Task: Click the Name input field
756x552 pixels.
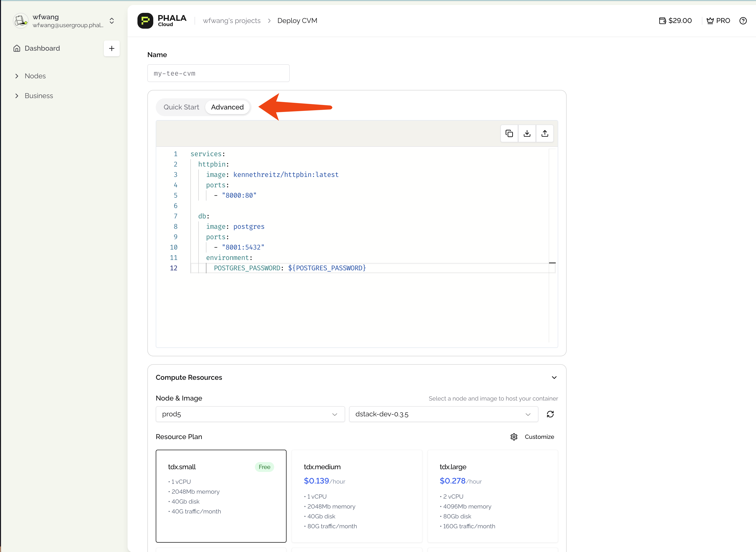Action: [218, 73]
